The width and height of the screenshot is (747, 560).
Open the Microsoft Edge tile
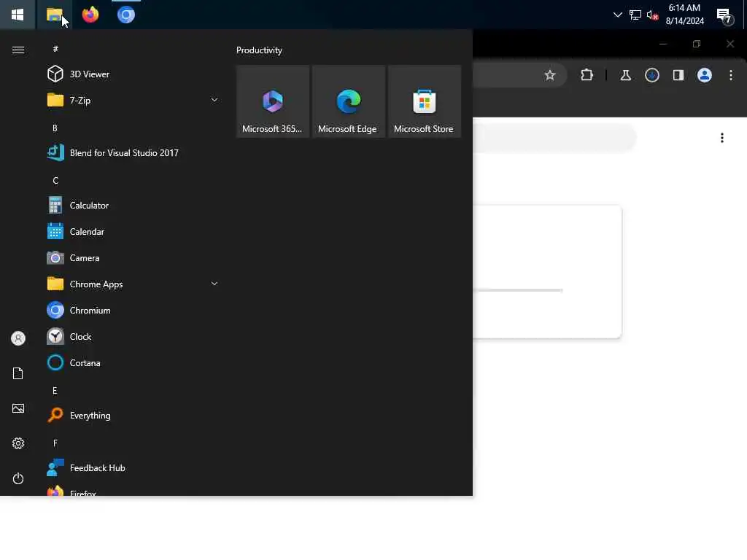[x=348, y=101]
